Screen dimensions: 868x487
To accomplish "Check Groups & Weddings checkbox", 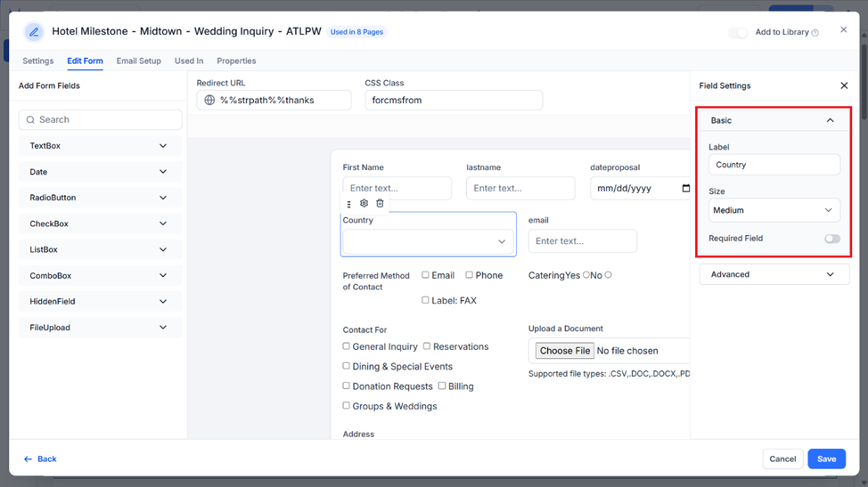I will [x=346, y=406].
